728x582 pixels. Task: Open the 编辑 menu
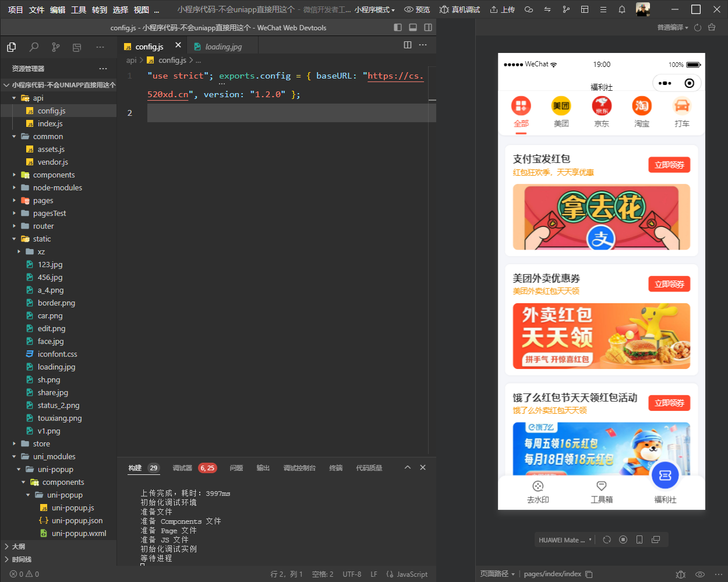pos(58,9)
